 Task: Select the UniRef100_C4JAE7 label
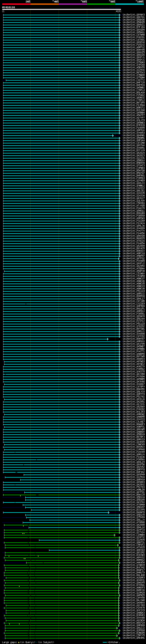coord(134,422)
